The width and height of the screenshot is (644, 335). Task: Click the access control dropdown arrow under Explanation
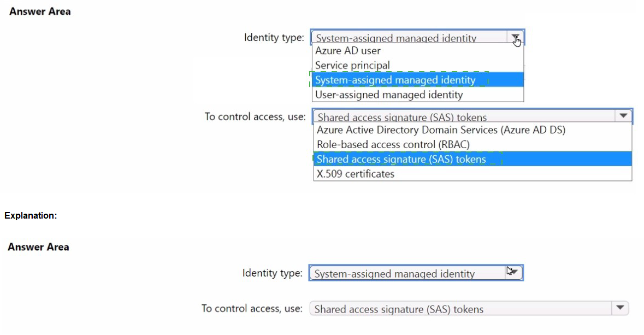pos(619,308)
